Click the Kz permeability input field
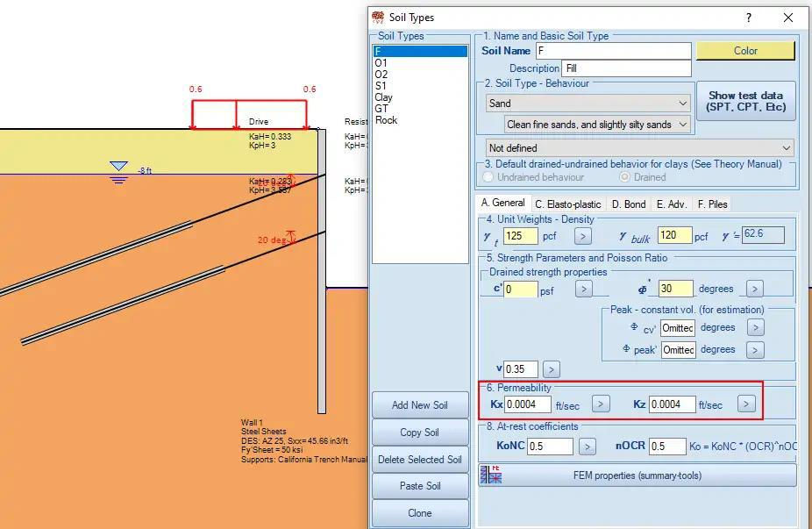The height and width of the screenshot is (529, 812). 673,404
